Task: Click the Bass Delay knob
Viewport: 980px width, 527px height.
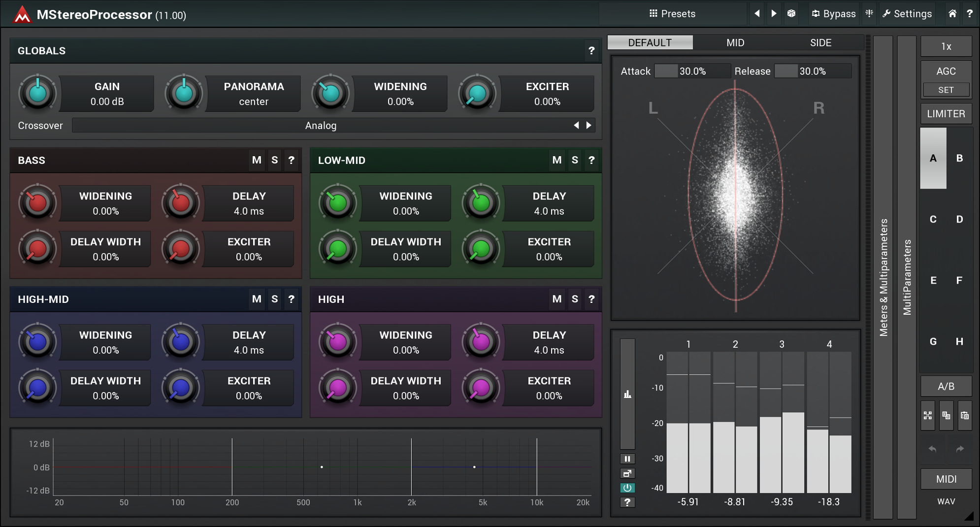Action: pyautogui.click(x=181, y=202)
